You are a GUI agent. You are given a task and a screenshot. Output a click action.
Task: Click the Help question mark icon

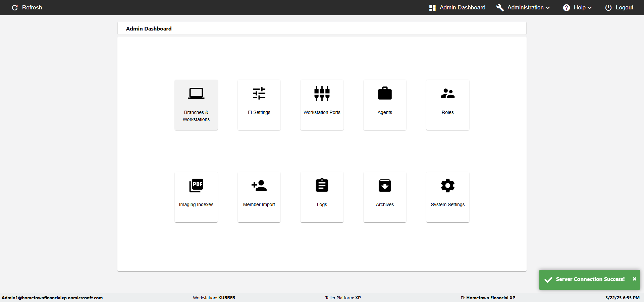[567, 7]
